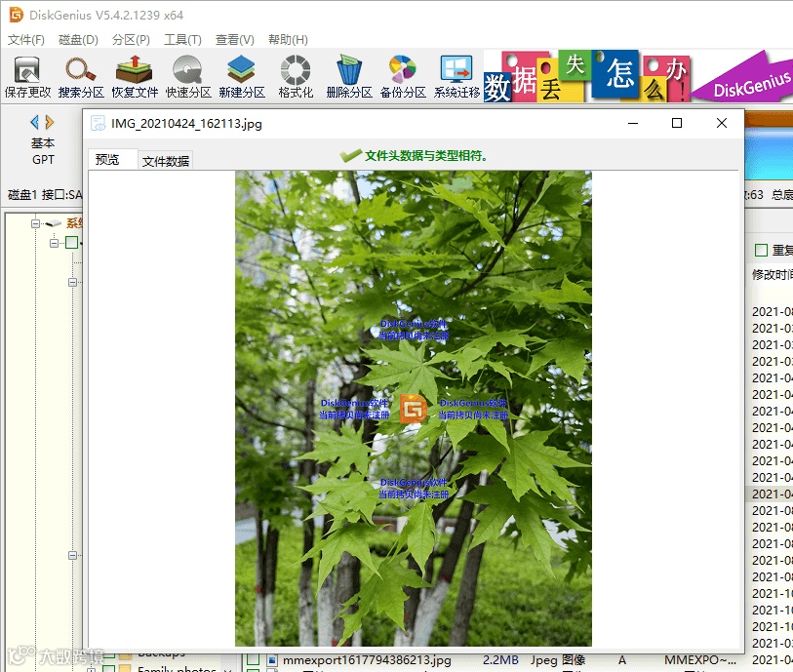Collapse the lowest minus node in disk tree

coord(72,555)
